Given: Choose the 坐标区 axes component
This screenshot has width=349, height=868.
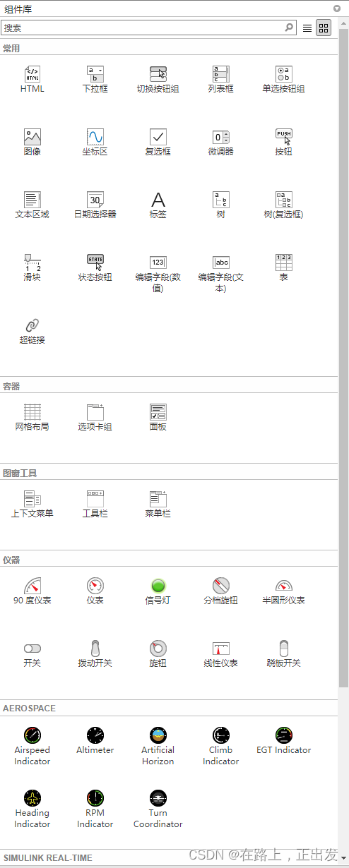Looking at the screenshot, I should click(x=95, y=137).
